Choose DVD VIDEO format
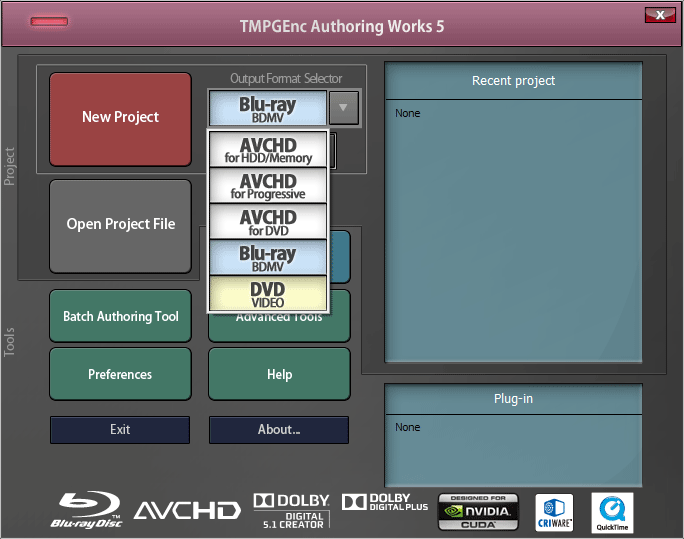Image resolution: width=684 pixels, height=539 pixels. coord(268,293)
